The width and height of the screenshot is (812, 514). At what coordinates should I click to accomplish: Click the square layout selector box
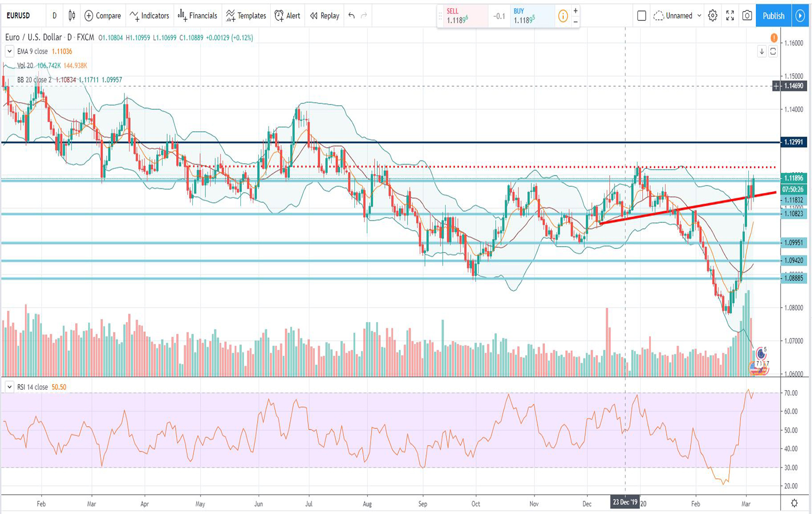pyautogui.click(x=642, y=16)
